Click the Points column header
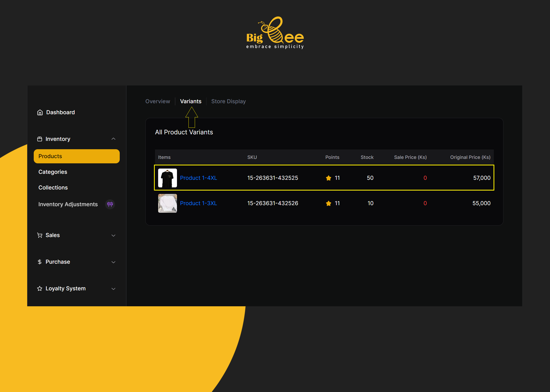 tap(332, 157)
